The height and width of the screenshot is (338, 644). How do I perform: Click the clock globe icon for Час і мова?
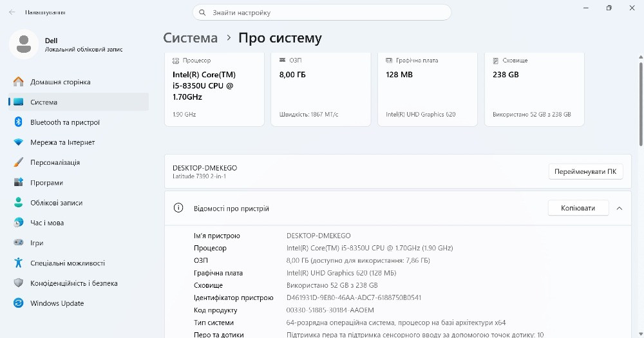pos(19,223)
